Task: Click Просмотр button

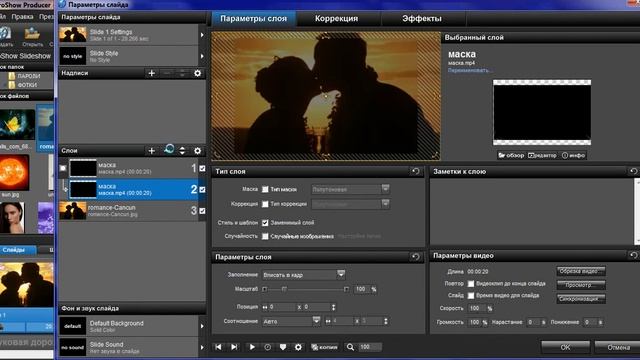Action: pyautogui.click(x=581, y=285)
